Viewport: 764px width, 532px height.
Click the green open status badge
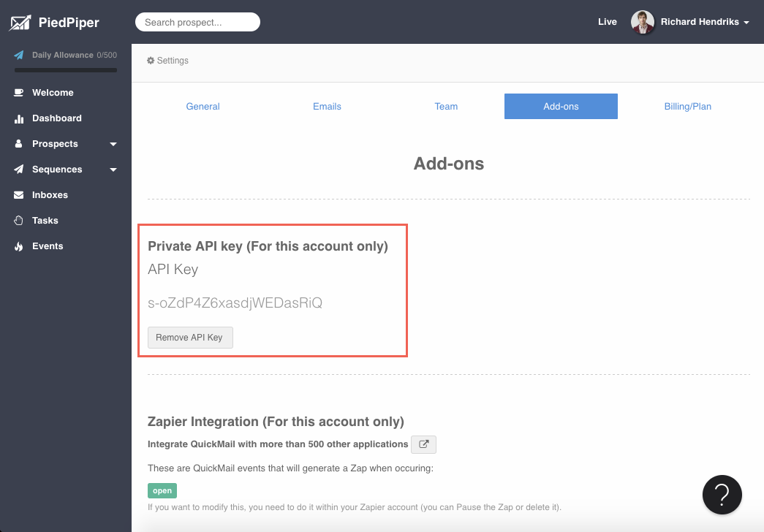click(162, 490)
